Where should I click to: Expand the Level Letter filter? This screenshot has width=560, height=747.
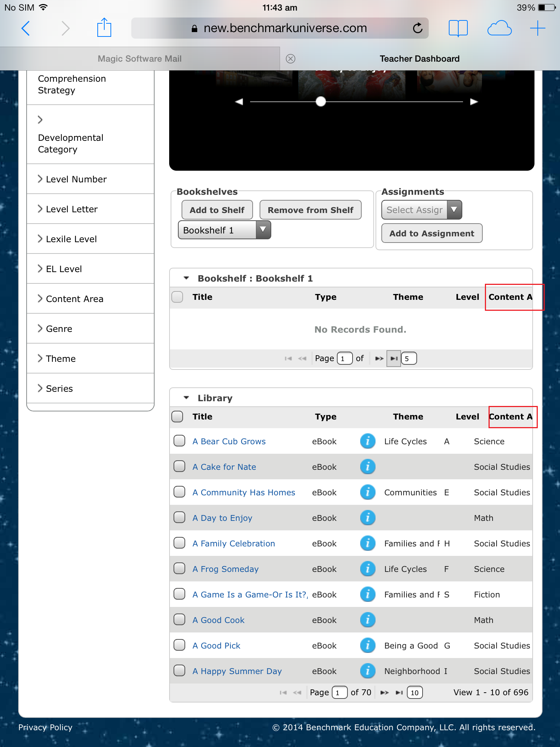[x=90, y=209]
